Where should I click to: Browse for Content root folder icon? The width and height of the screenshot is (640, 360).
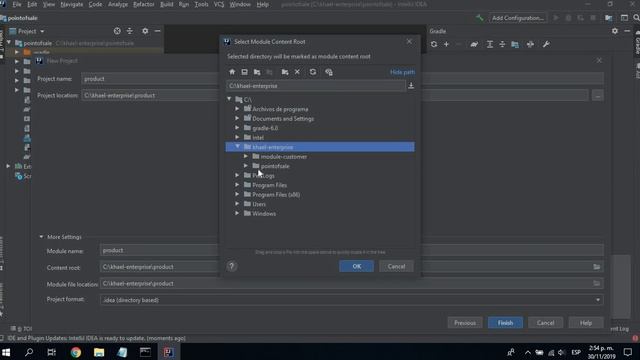point(596,267)
